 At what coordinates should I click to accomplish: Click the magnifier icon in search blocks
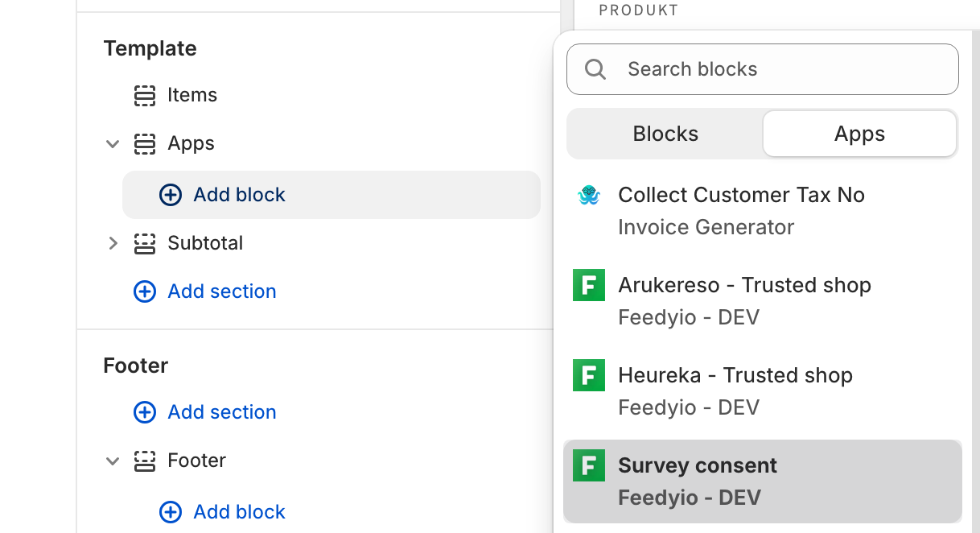point(595,69)
